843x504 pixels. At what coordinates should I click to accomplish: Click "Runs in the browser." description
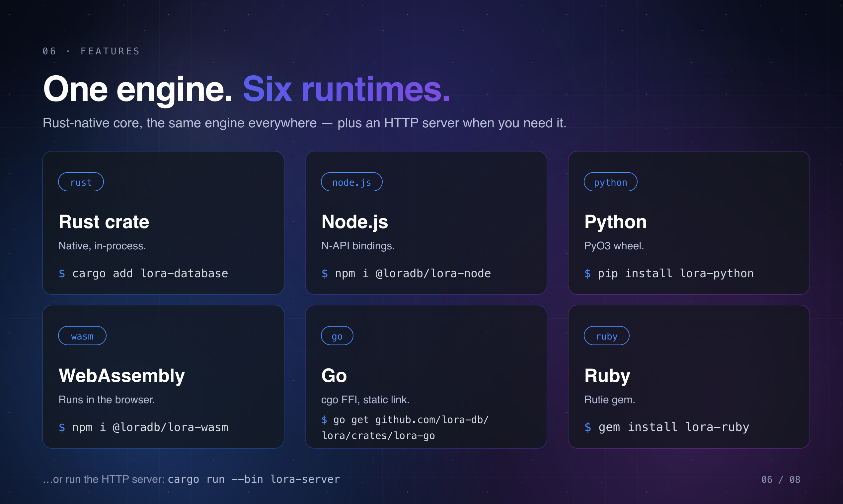[107, 400]
